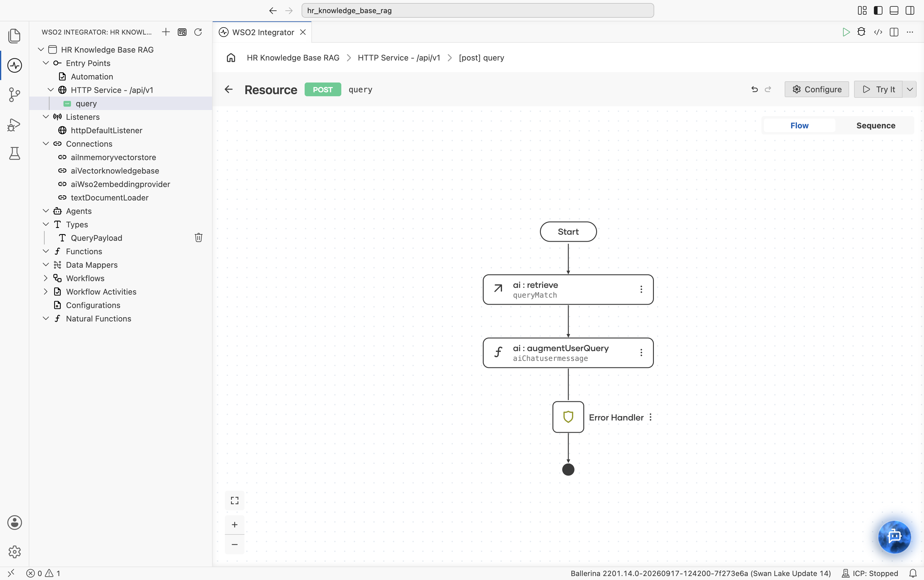Click the hr_knowledge_base_rag search field

(478, 10)
